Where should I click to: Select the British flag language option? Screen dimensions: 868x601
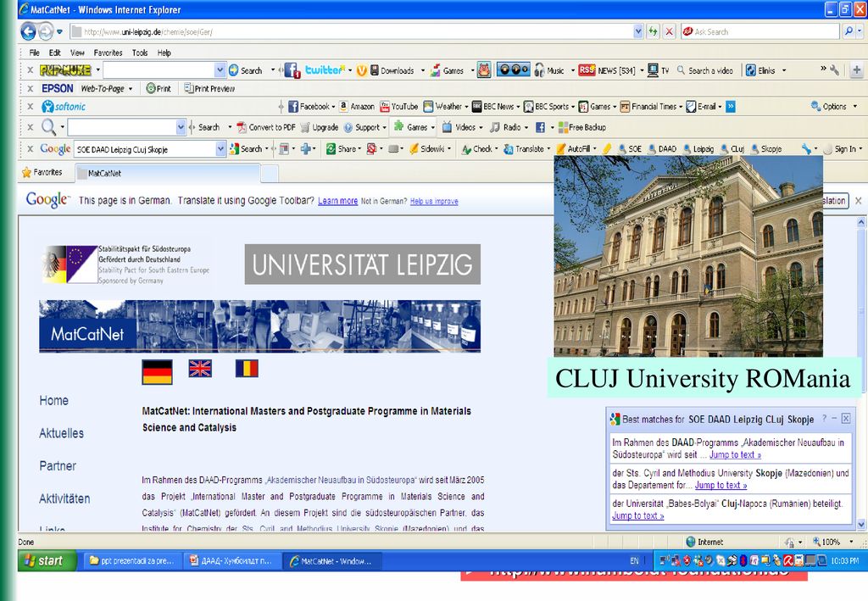coord(200,369)
